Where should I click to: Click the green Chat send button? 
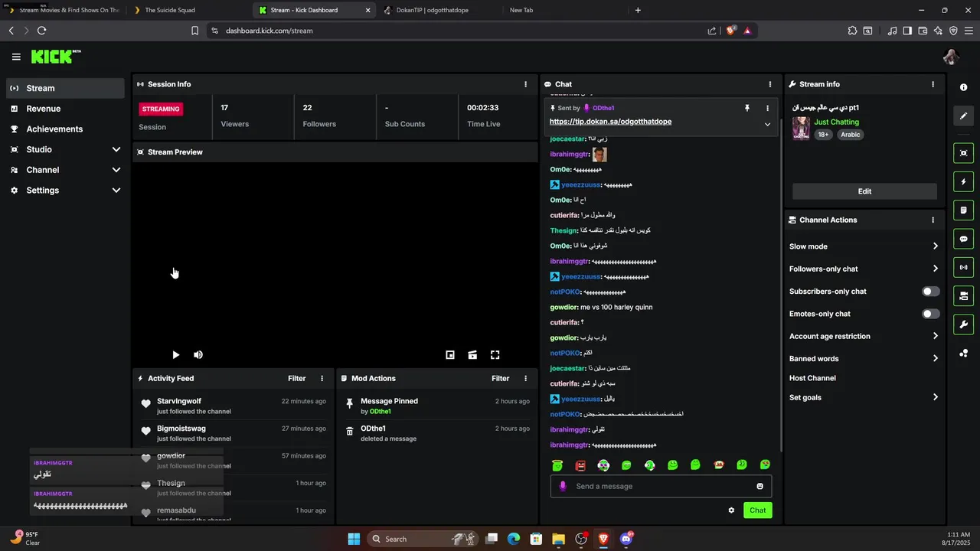757,510
